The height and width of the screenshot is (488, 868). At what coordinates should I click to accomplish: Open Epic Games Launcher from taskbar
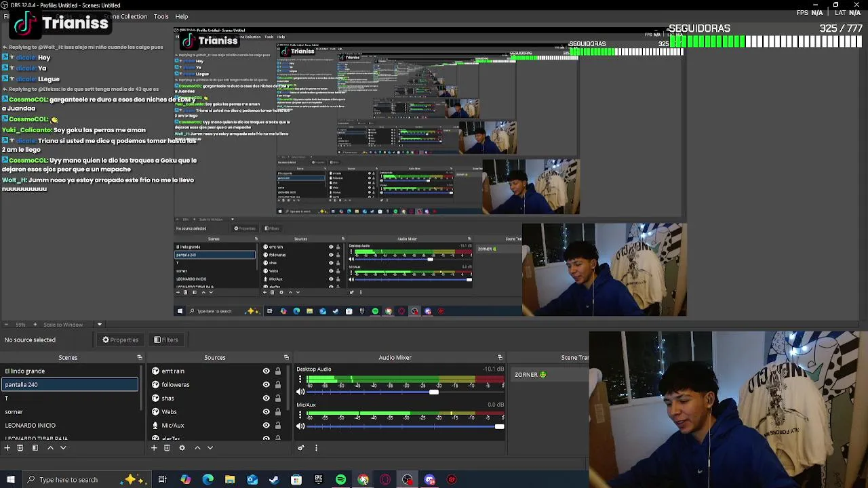pyautogui.click(x=319, y=480)
